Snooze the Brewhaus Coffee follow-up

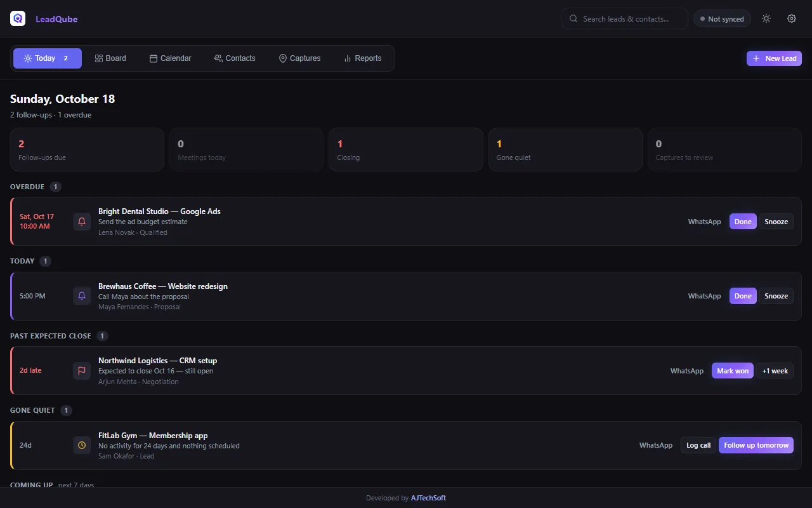coord(776,296)
